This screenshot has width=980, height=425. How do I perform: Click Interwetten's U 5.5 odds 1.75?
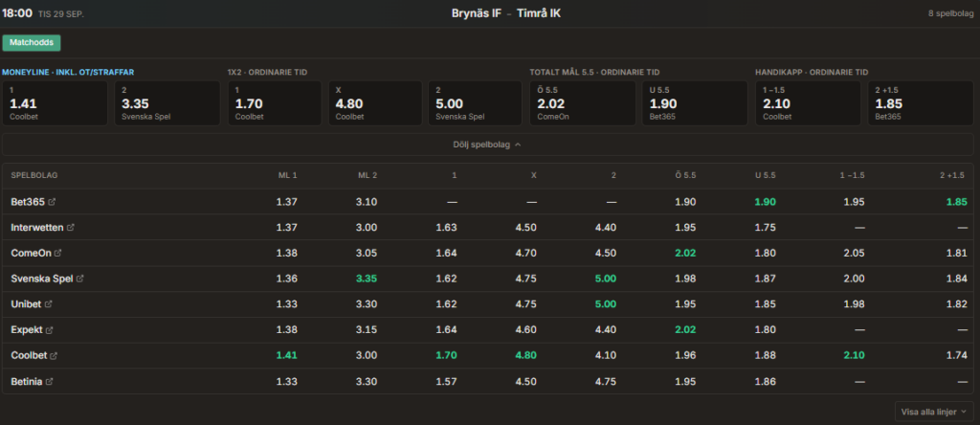(765, 228)
